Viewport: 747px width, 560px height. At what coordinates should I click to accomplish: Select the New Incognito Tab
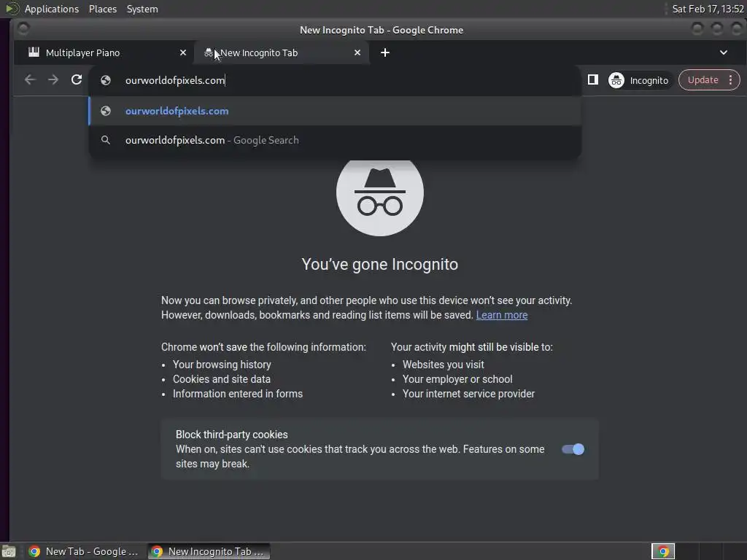(281, 52)
